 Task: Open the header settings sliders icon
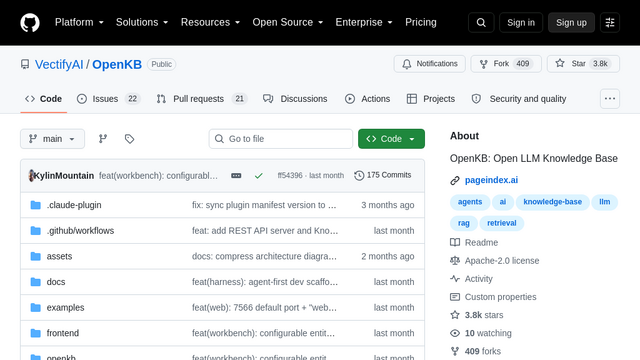tap(610, 22)
